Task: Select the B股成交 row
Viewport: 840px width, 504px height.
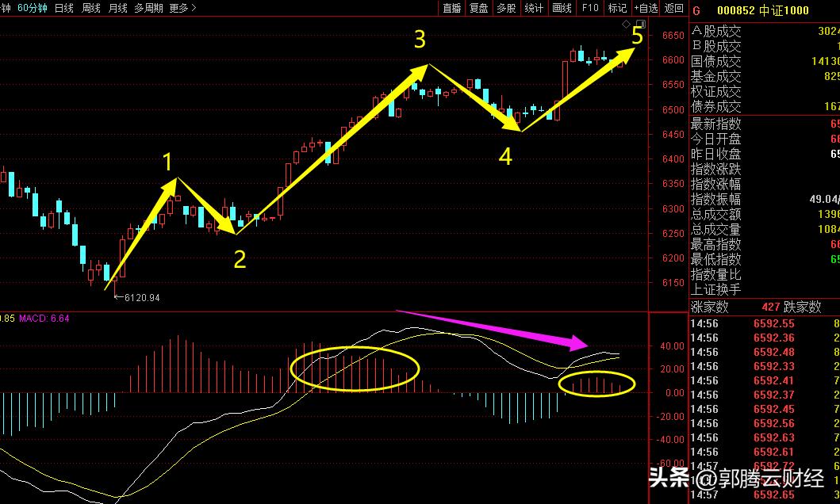Action: click(765, 46)
